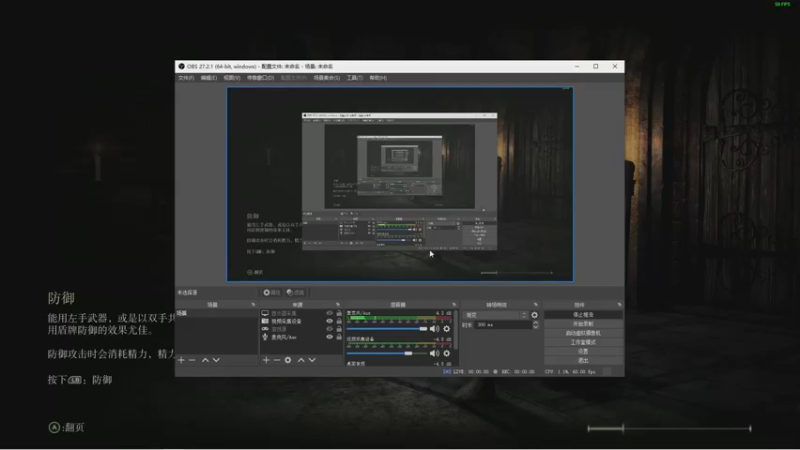Toggle visibility of the 麦克风/Aux source
The height and width of the screenshot is (450, 800).
pos(329,337)
